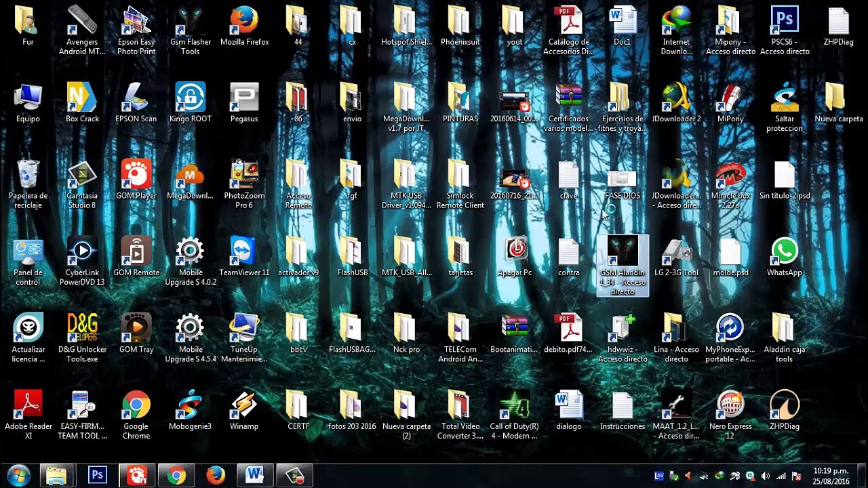Viewport: 868px width, 488px height.
Task: Select the Mozilla Firefox desktop icon
Action: coord(244,27)
